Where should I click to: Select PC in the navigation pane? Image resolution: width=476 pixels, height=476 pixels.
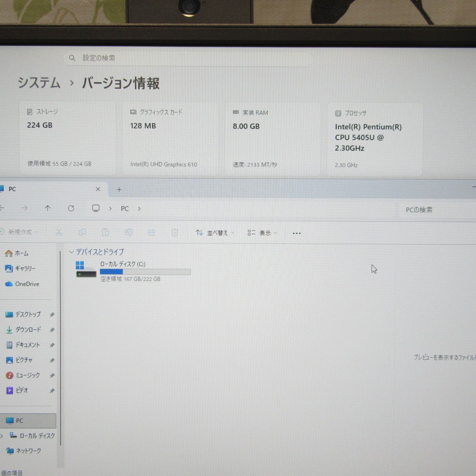coord(28,421)
